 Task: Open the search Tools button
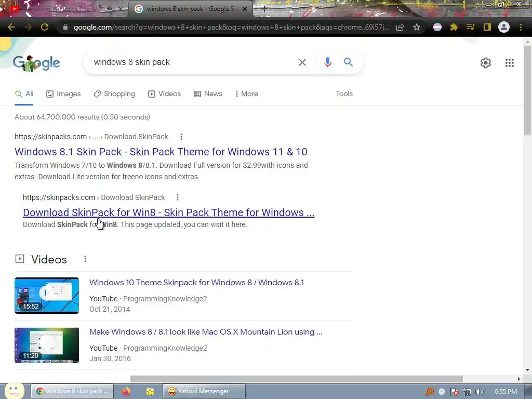click(344, 94)
